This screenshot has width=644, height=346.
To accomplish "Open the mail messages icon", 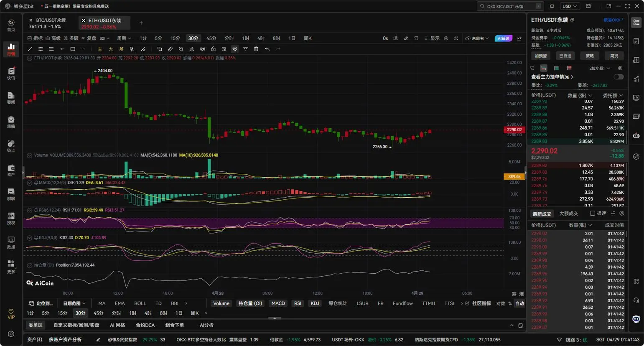I will click(588, 6).
